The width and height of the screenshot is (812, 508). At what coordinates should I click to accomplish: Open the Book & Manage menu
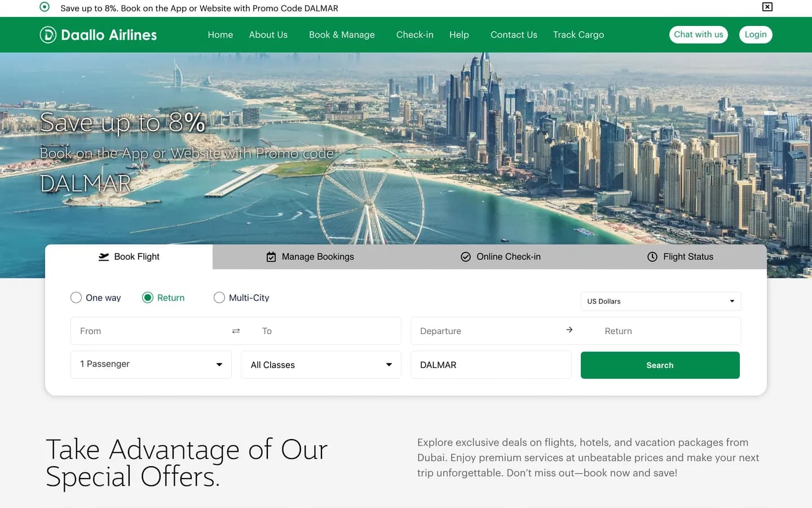(x=342, y=35)
